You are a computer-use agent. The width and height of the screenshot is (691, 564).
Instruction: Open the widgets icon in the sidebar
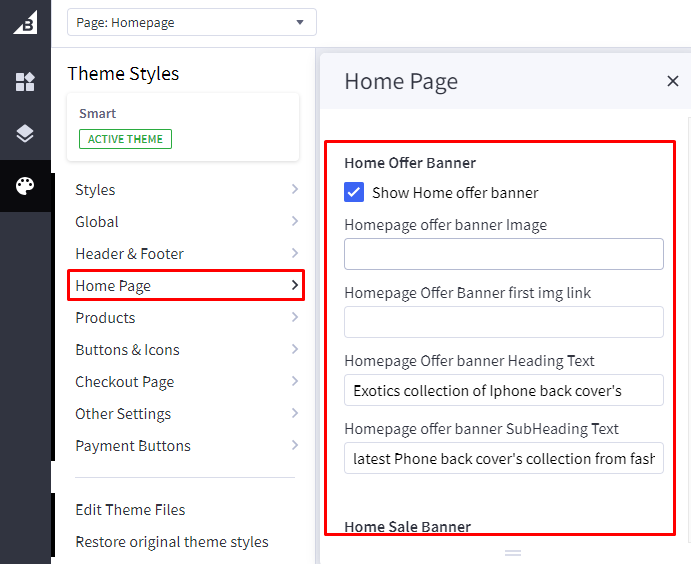25,82
